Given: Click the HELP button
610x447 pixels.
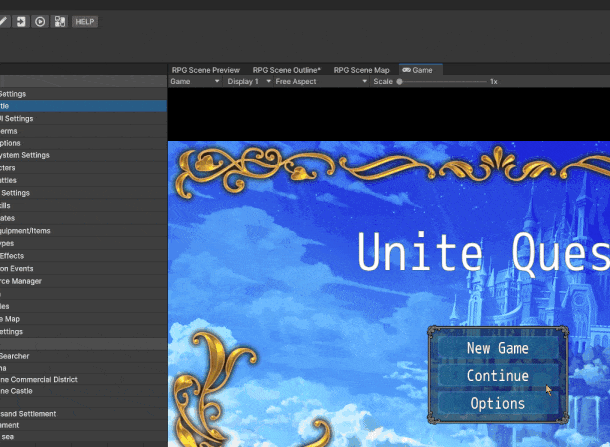Looking at the screenshot, I should [85, 21].
